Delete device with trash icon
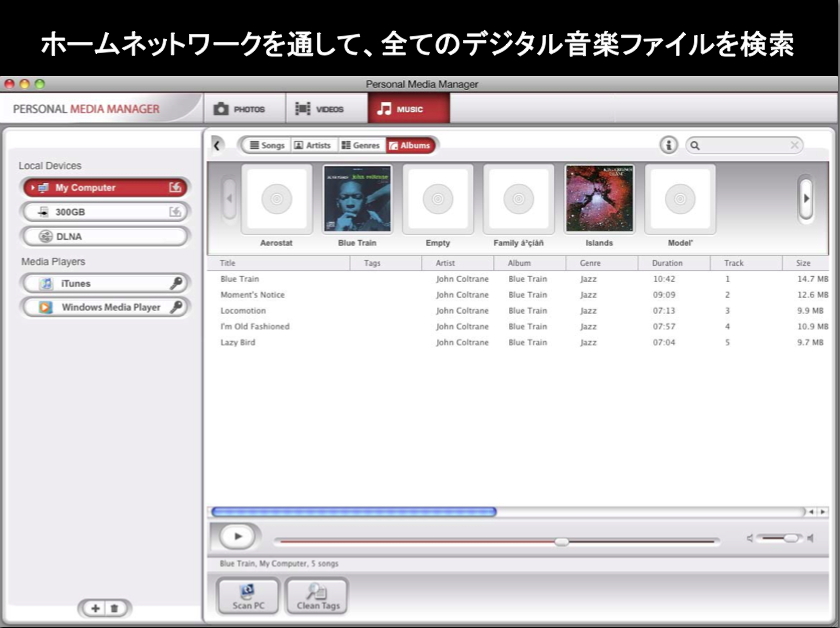840x628 pixels. click(114, 608)
